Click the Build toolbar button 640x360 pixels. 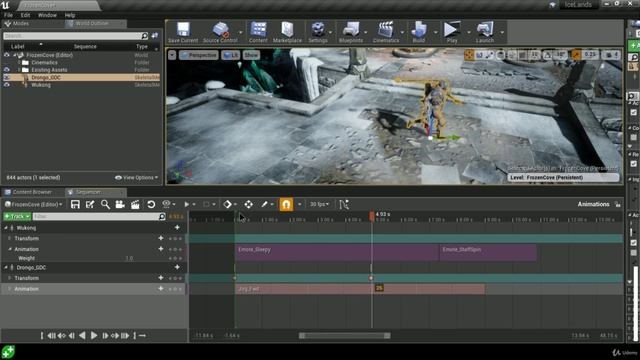coord(418,32)
